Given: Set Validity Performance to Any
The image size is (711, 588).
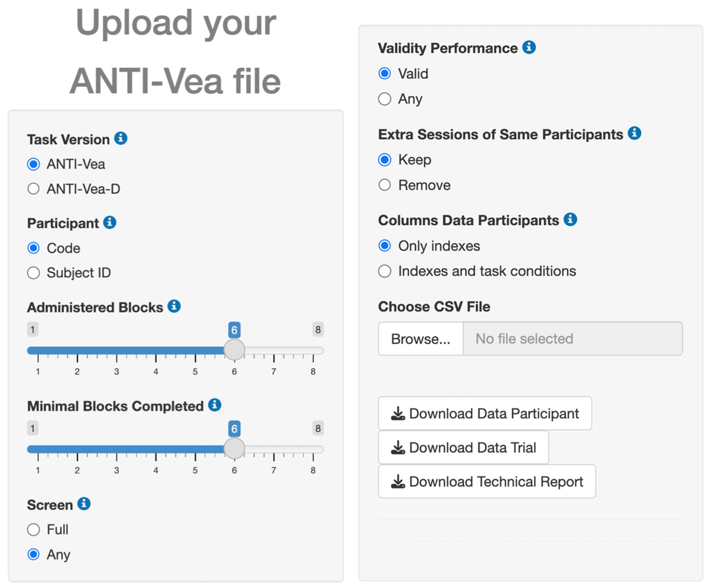Looking at the screenshot, I should click(385, 99).
